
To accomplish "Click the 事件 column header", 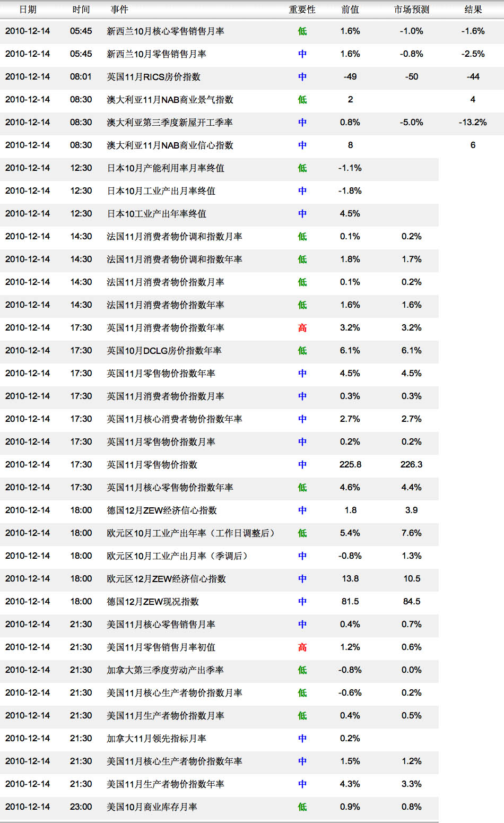I will [x=119, y=10].
